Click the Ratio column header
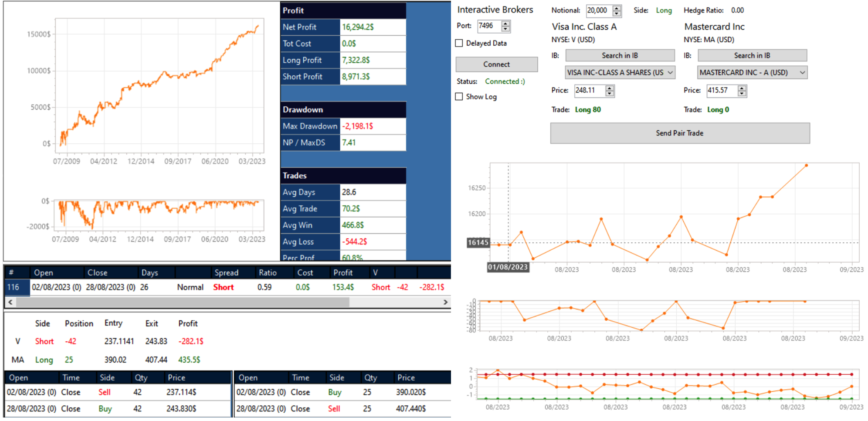The image size is (868, 421). click(268, 273)
